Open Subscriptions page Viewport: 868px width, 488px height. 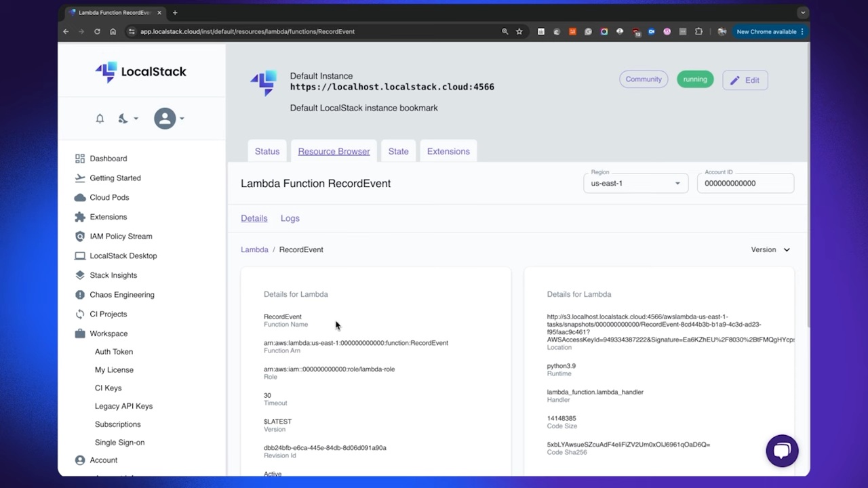[x=118, y=424]
